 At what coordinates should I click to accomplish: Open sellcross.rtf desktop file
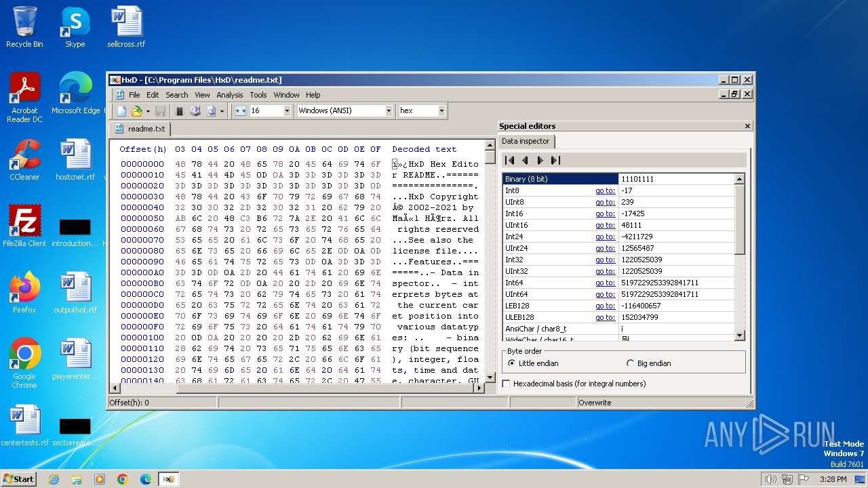[x=126, y=27]
